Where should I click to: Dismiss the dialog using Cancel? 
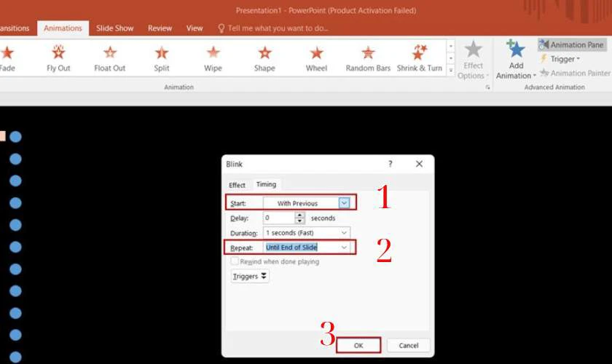tap(408, 345)
